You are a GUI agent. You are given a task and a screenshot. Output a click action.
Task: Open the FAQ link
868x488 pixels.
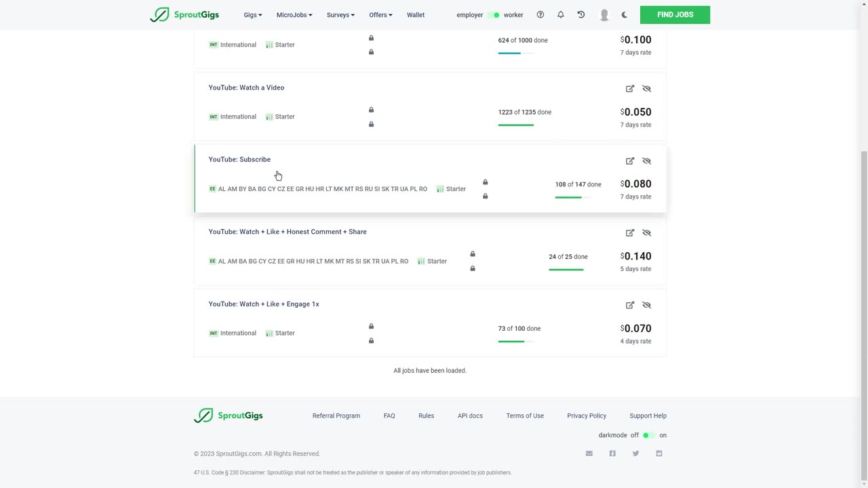tap(389, 415)
